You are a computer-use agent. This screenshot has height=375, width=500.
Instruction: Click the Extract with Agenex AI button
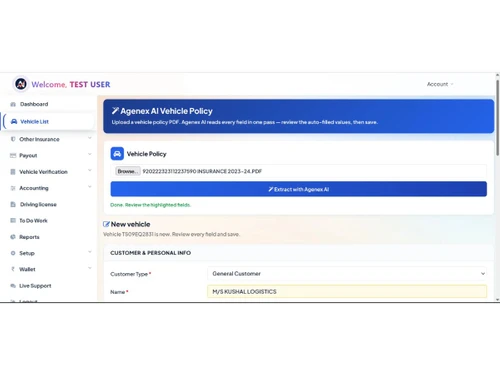299,189
